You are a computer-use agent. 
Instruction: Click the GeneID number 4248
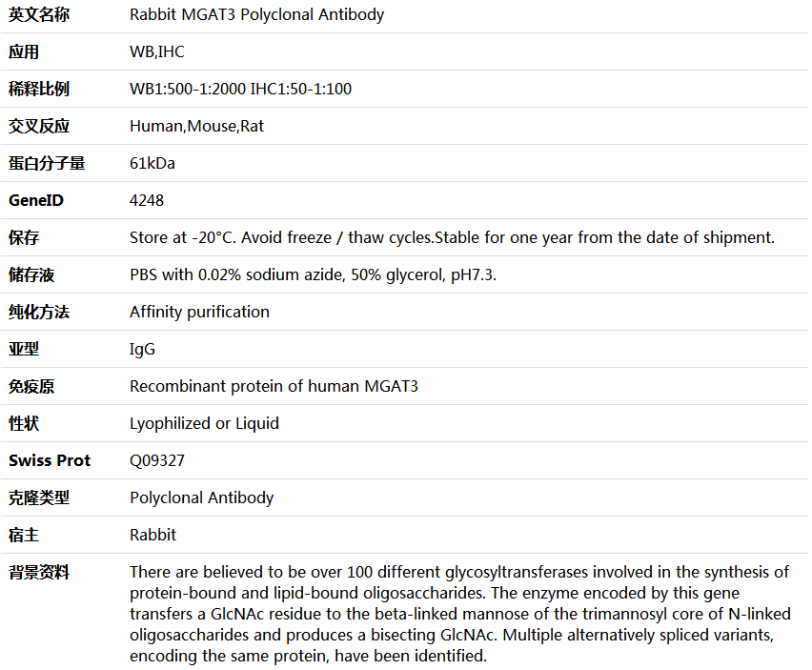point(147,200)
